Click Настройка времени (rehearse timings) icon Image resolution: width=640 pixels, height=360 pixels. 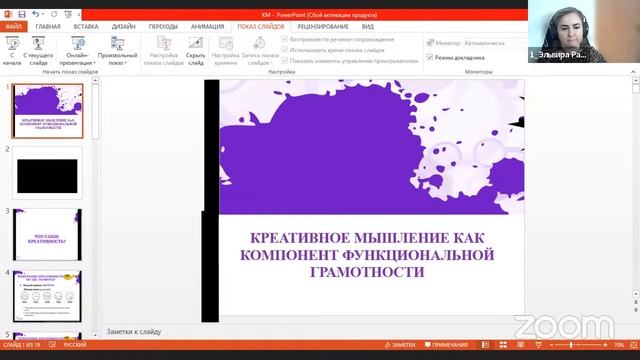226,43
